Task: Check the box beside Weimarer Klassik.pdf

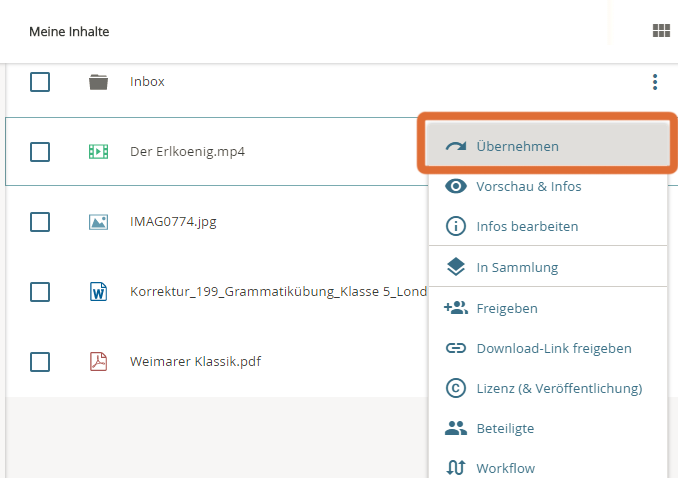Action: (x=40, y=362)
